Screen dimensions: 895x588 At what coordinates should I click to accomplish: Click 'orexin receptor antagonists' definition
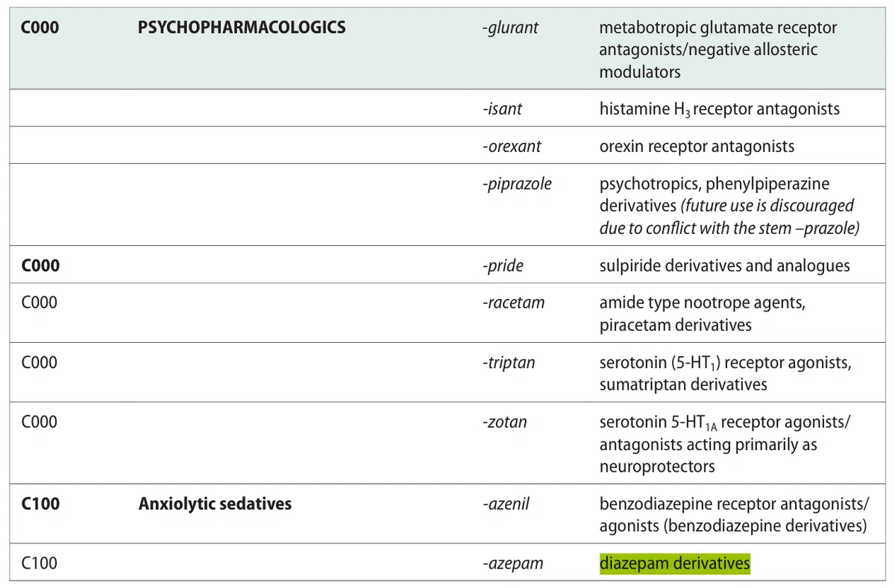pyautogui.click(x=697, y=146)
